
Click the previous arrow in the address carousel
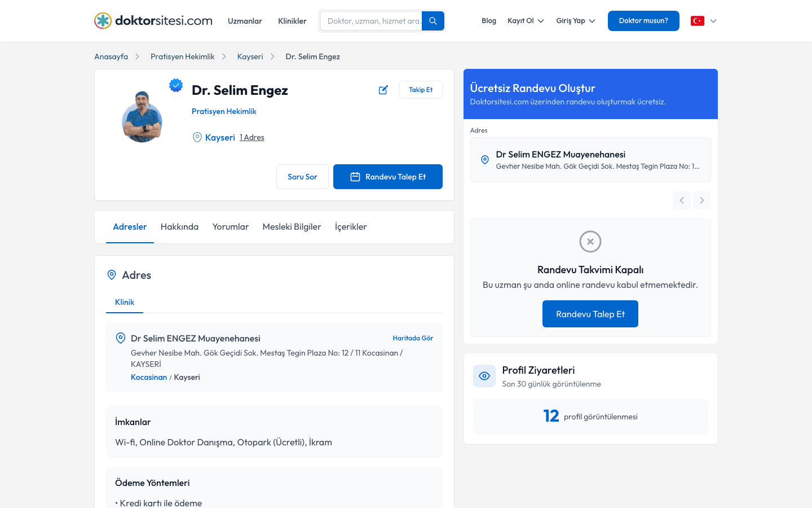pos(682,200)
